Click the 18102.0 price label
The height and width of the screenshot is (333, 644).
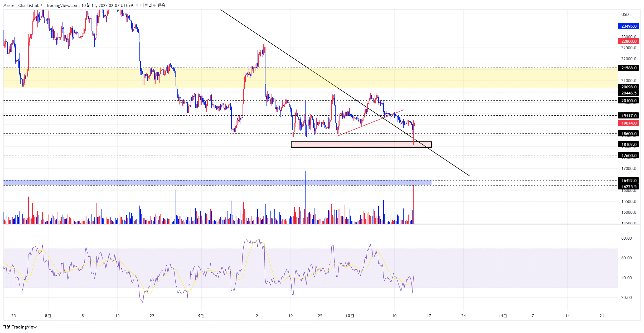628,144
